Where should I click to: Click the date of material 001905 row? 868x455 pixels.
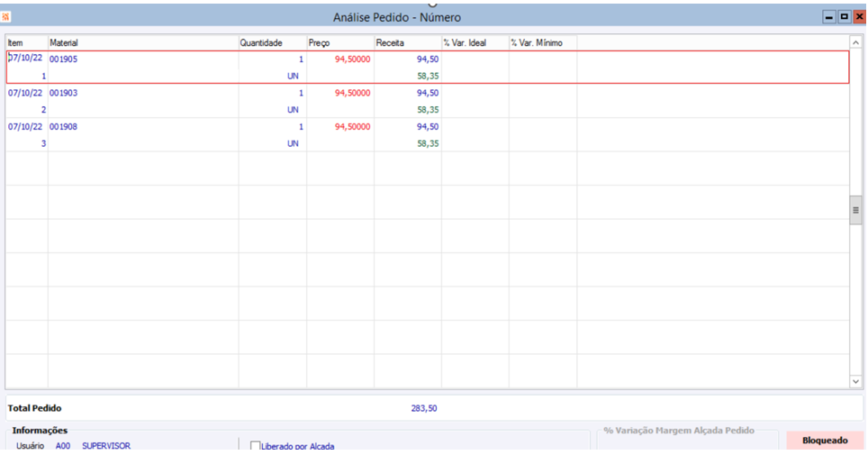(25, 58)
